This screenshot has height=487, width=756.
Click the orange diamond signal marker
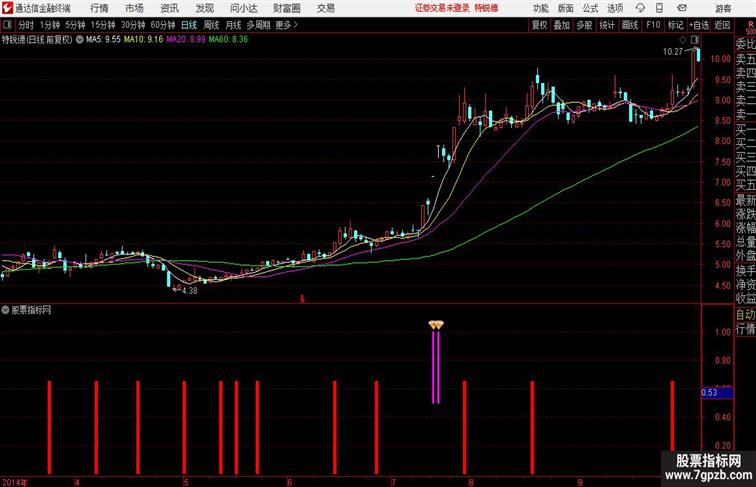(436, 325)
